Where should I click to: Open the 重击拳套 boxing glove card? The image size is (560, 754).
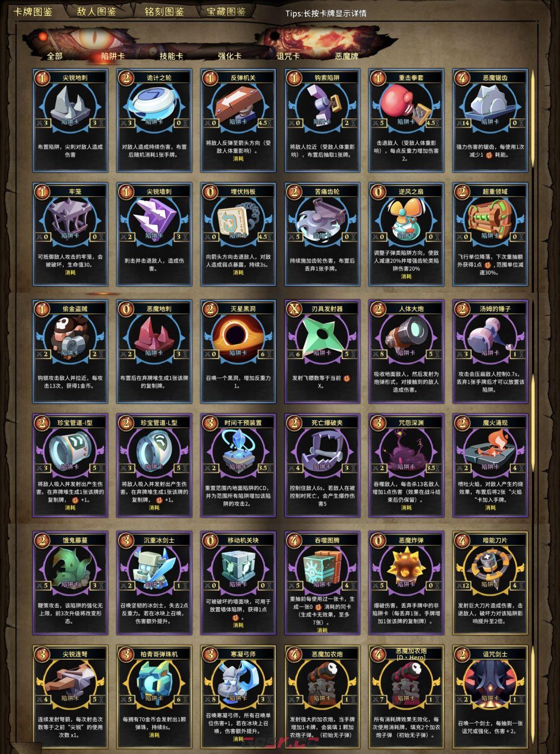pos(407,120)
